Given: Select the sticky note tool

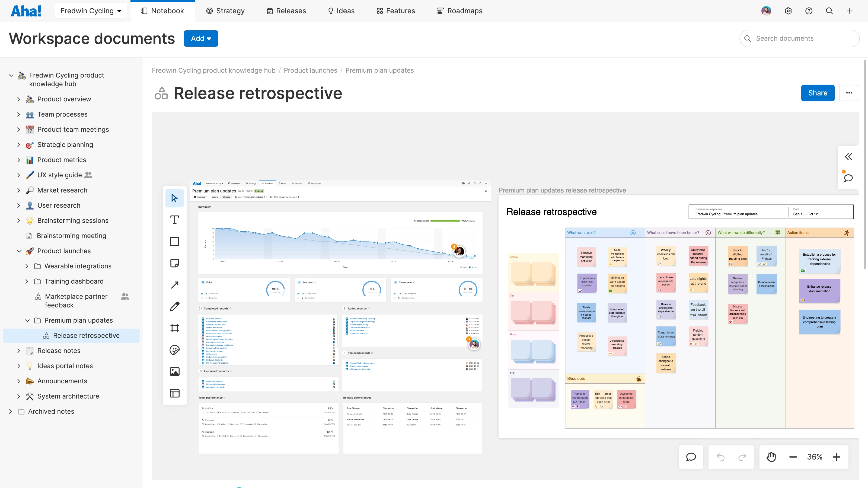Looking at the screenshot, I should coord(174,263).
